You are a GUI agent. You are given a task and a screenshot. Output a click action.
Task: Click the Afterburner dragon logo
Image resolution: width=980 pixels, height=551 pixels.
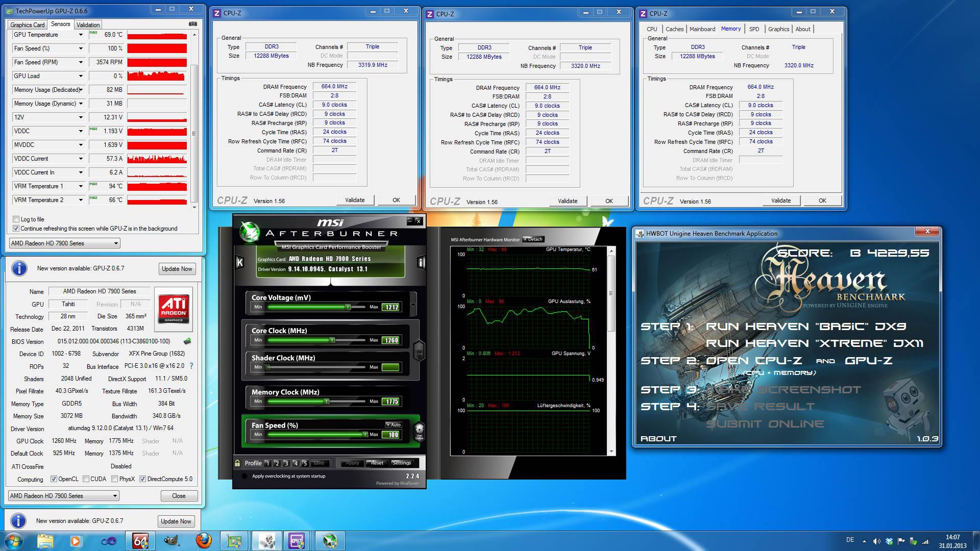pyautogui.click(x=250, y=232)
